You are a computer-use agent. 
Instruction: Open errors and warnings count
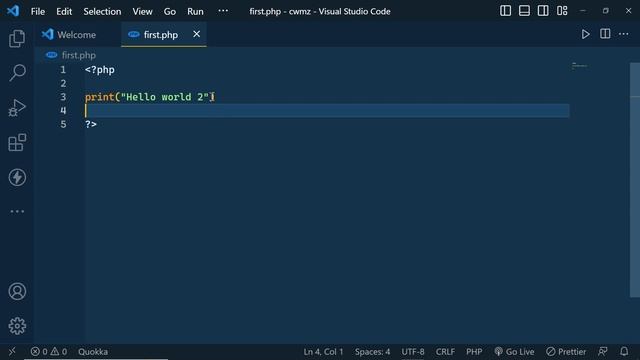click(x=49, y=351)
